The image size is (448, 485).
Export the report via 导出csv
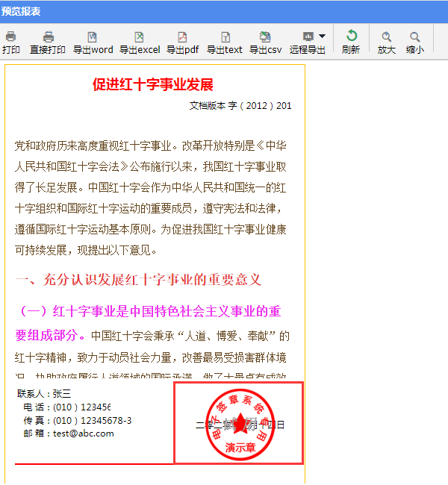pos(265,37)
